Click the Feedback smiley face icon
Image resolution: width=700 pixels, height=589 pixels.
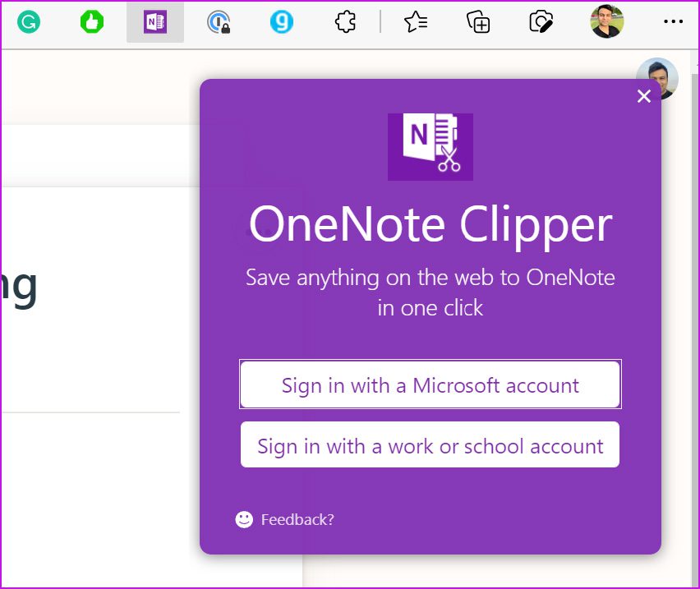point(244,519)
